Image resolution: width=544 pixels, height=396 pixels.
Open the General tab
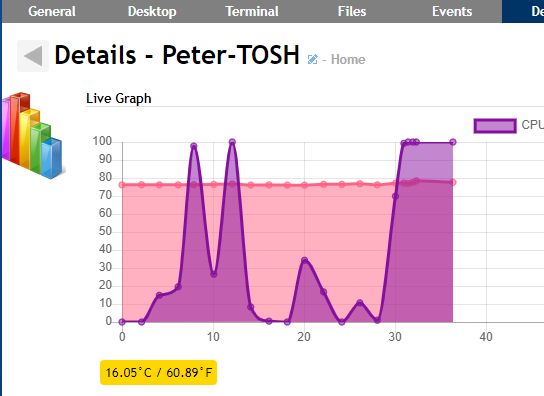52,11
